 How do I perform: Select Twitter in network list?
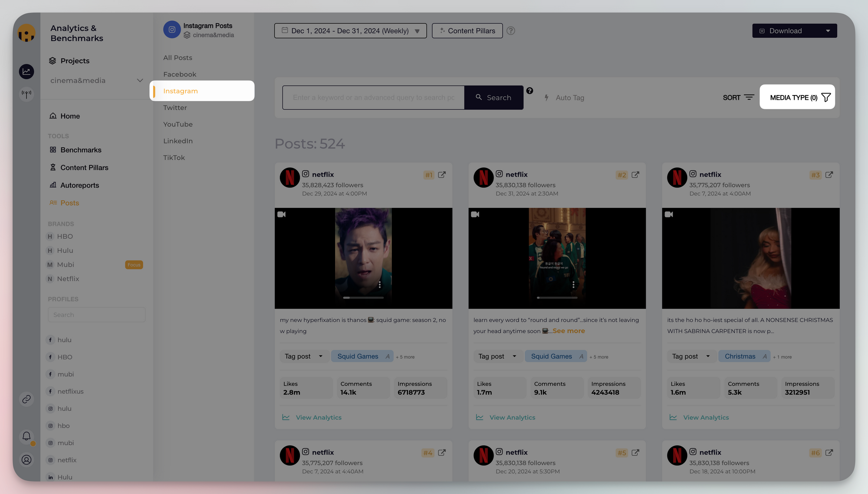(175, 108)
